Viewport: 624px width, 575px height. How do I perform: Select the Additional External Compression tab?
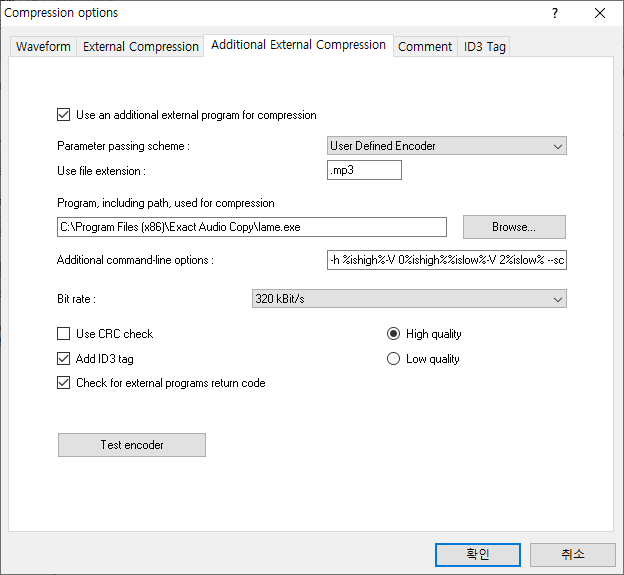coord(298,45)
